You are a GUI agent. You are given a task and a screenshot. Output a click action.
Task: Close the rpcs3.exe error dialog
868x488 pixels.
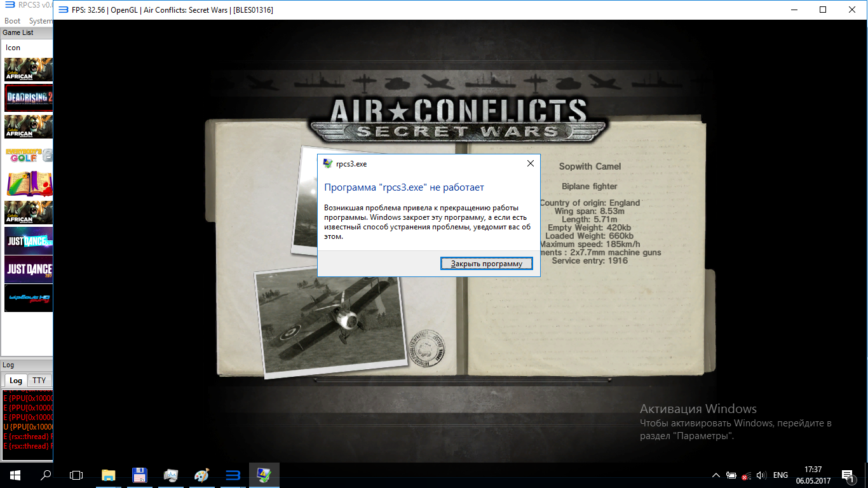click(531, 163)
